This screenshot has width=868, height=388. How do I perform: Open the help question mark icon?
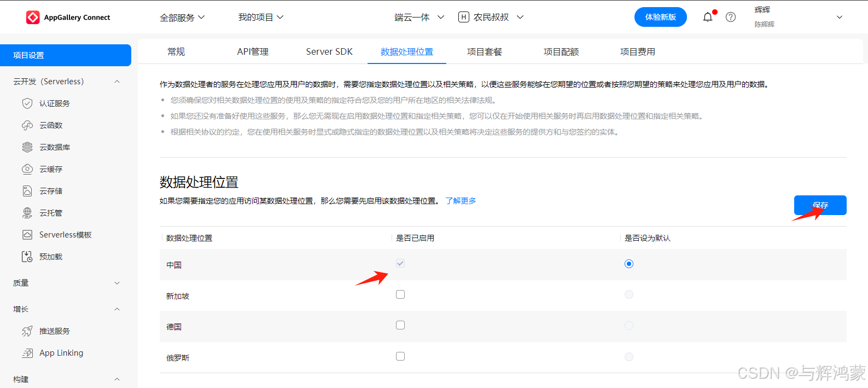tap(731, 17)
